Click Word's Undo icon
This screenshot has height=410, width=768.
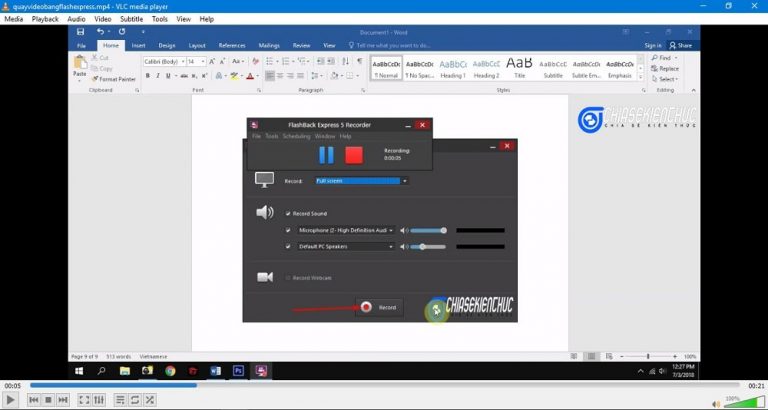point(100,32)
